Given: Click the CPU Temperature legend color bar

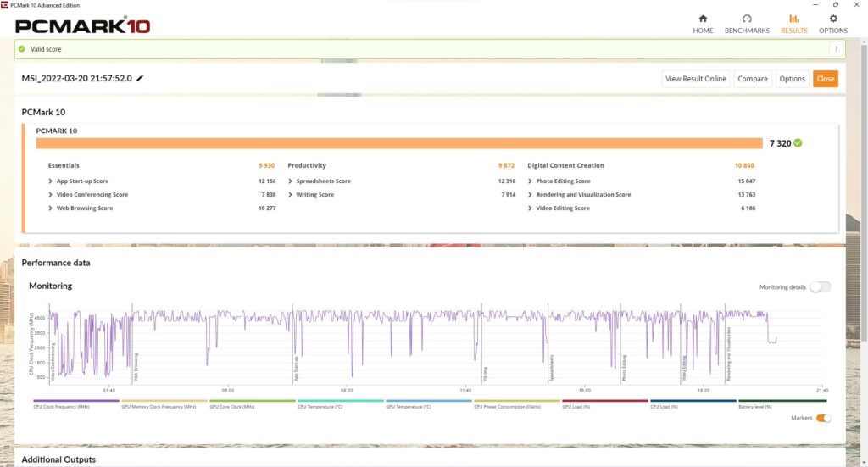Looking at the screenshot, I should pos(341,401).
